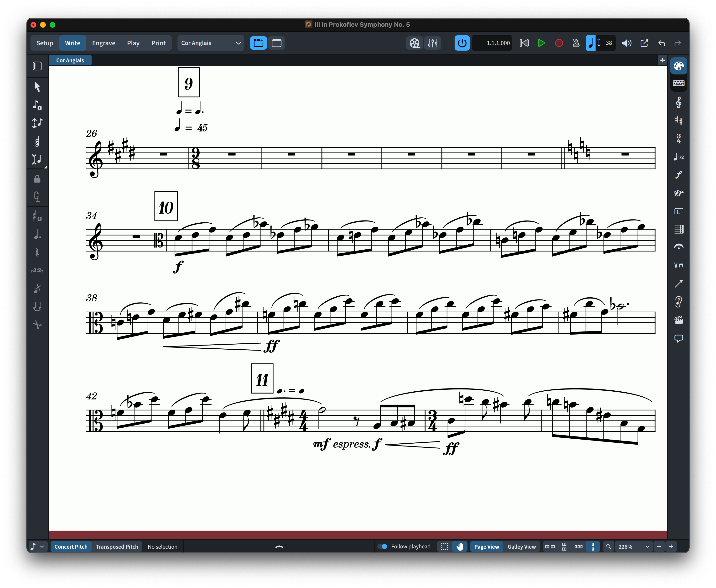Switch to Play mode
716x588 pixels.
133,43
